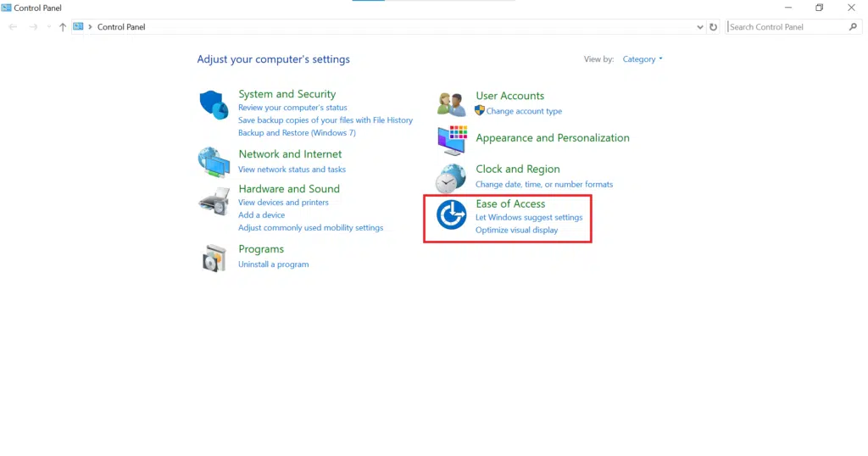Screen dimensions: 868x456
Task: Open the Clock and Region heading
Action: (518, 169)
